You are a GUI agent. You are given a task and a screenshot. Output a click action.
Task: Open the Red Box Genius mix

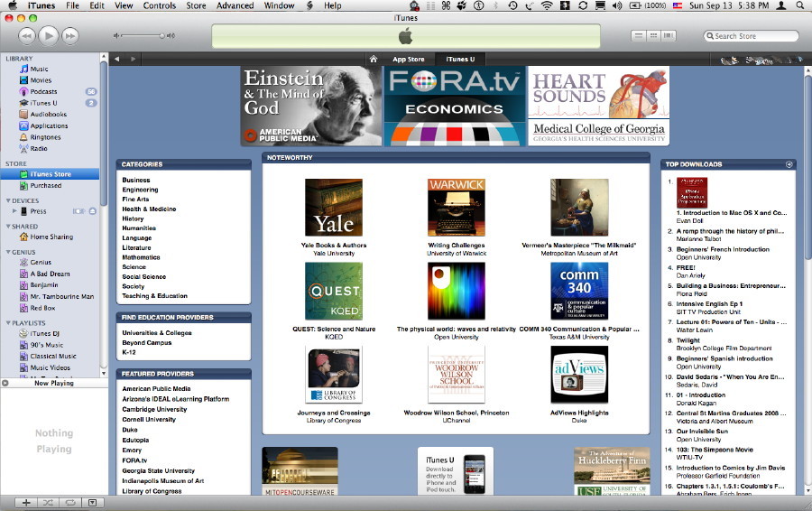42,308
